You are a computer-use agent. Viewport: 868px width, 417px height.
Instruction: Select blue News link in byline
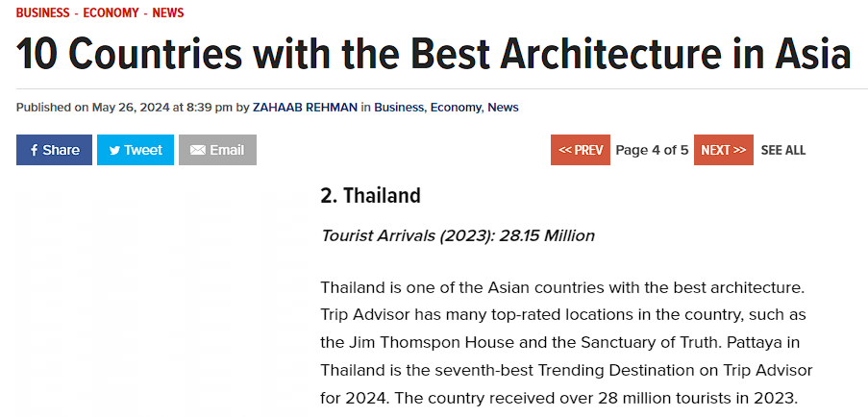(503, 108)
